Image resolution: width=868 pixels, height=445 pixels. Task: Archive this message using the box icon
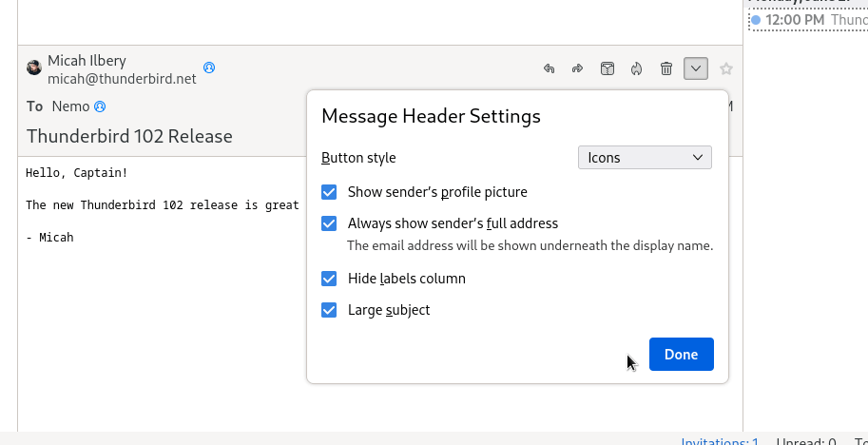[x=607, y=68]
